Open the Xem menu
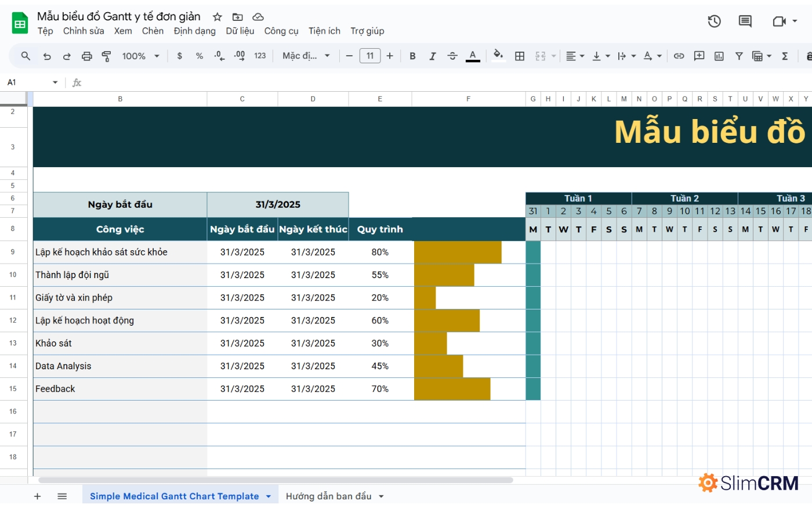Screen dimensions: 812x508 point(123,31)
